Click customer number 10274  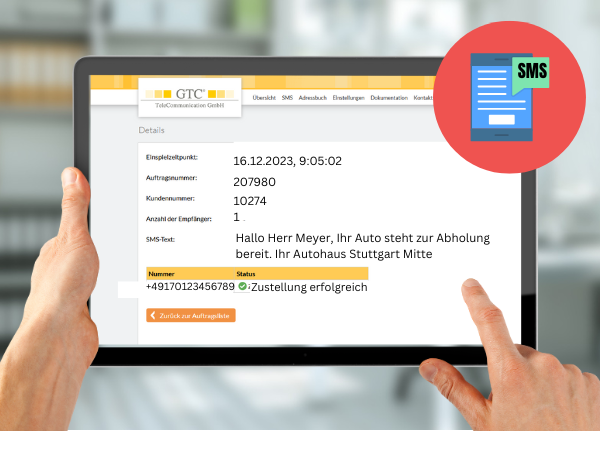(x=250, y=201)
